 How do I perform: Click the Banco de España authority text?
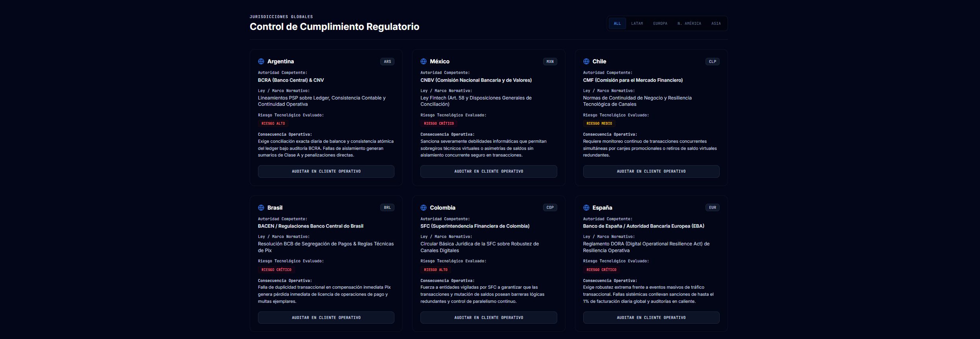[x=644, y=226]
